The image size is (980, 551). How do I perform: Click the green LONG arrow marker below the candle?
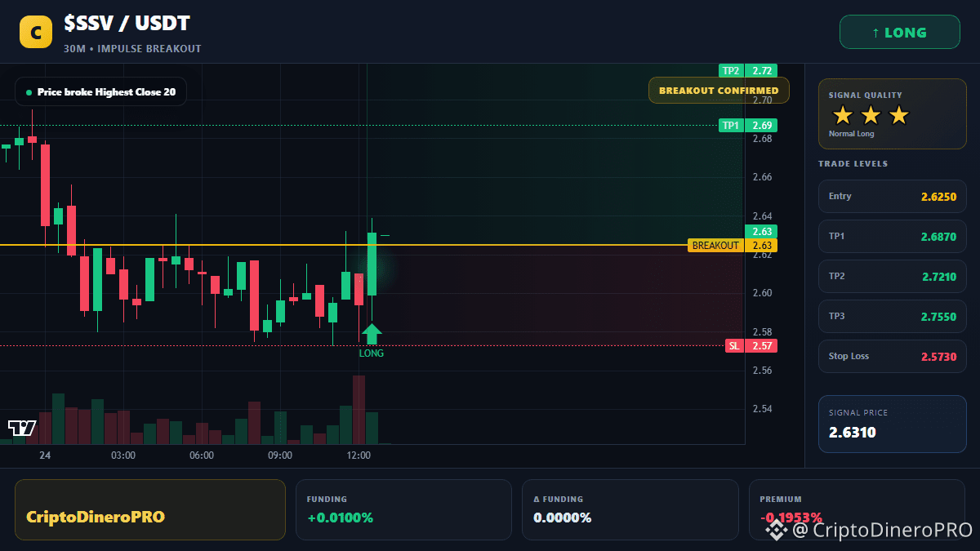[x=372, y=334]
